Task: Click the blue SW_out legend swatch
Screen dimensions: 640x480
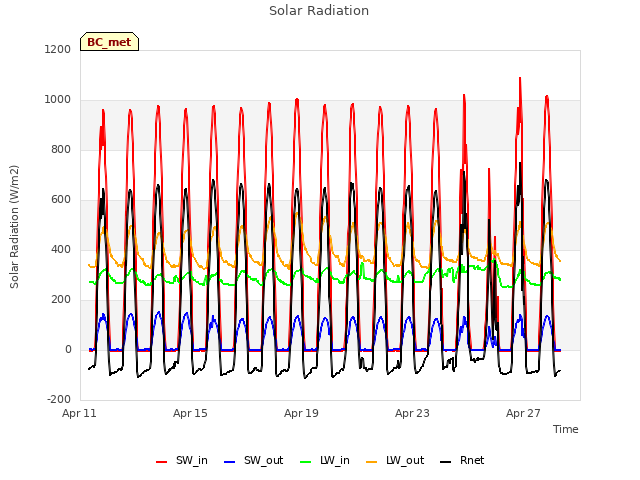Action: 230,462
